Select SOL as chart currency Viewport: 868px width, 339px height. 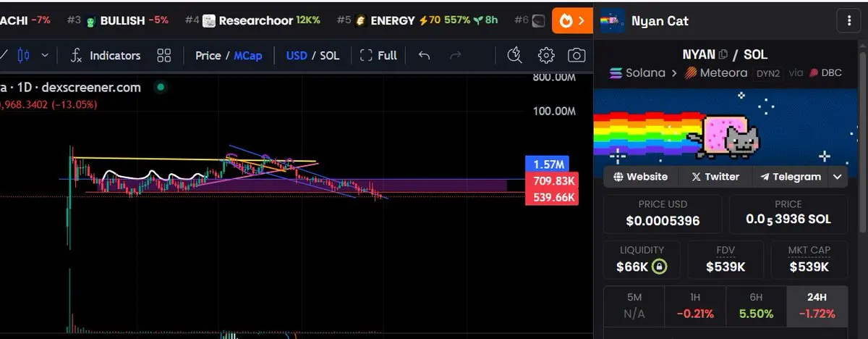[x=330, y=55]
